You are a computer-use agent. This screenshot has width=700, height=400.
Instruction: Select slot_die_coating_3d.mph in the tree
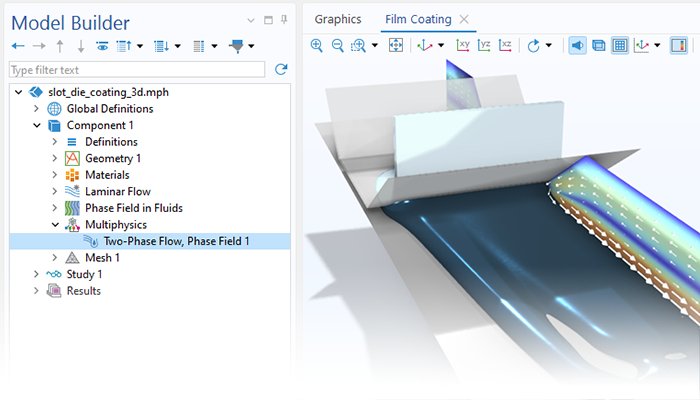(108, 92)
